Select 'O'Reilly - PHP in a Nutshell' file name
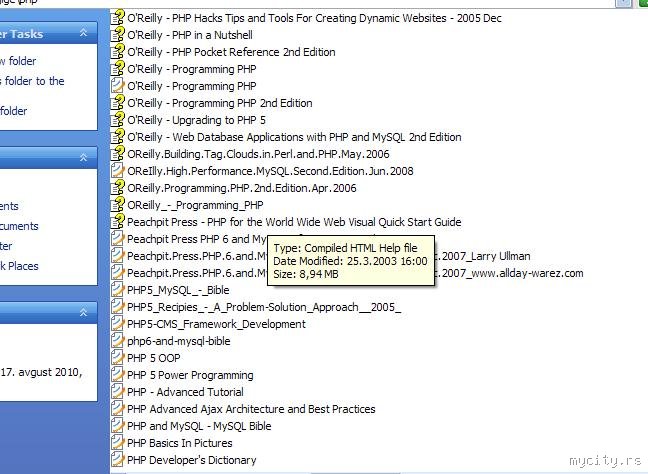Viewport: 648px width, 474px height. click(x=190, y=35)
